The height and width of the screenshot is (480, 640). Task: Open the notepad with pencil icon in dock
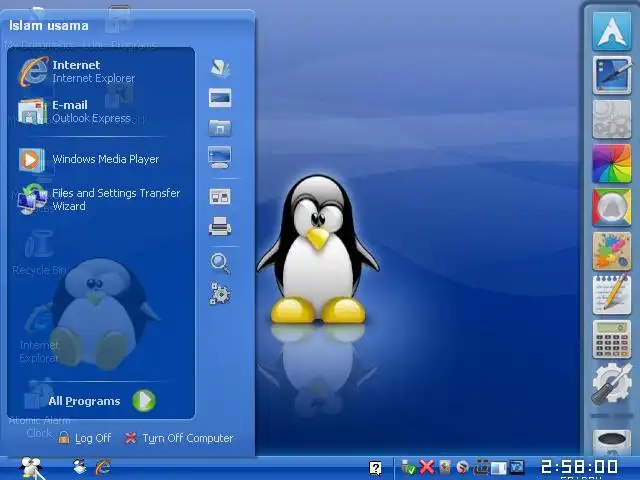coord(611,295)
